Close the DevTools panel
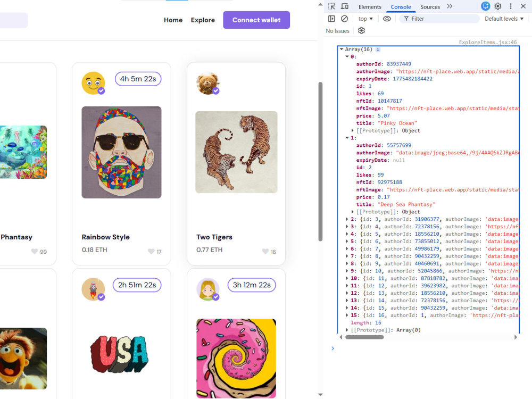 (523, 6)
